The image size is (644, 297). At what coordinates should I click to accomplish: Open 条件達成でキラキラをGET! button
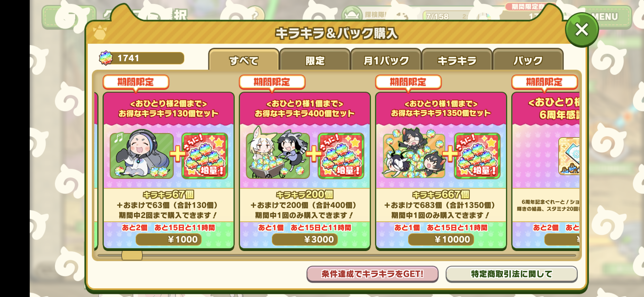[372, 274]
